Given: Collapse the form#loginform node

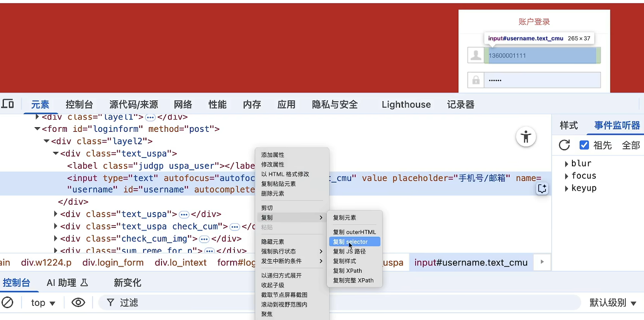Looking at the screenshot, I should click(38, 129).
